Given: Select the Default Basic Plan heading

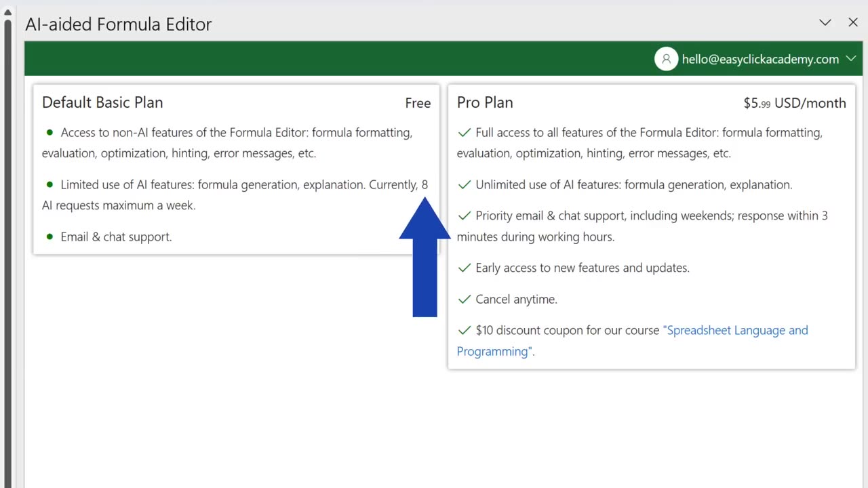Looking at the screenshot, I should [x=102, y=102].
